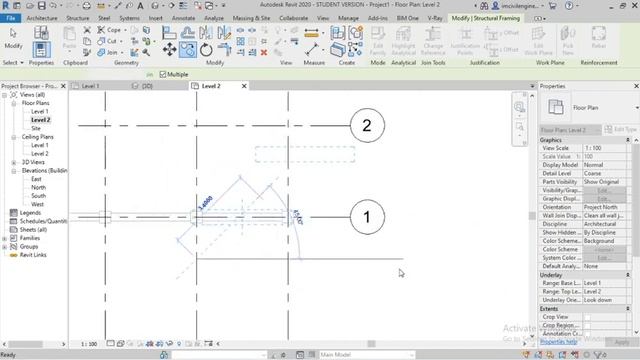The height and width of the screenshot is (360, 640).
Task: Select the South elevation in Project Browser
Action: (x=38, y=196)
